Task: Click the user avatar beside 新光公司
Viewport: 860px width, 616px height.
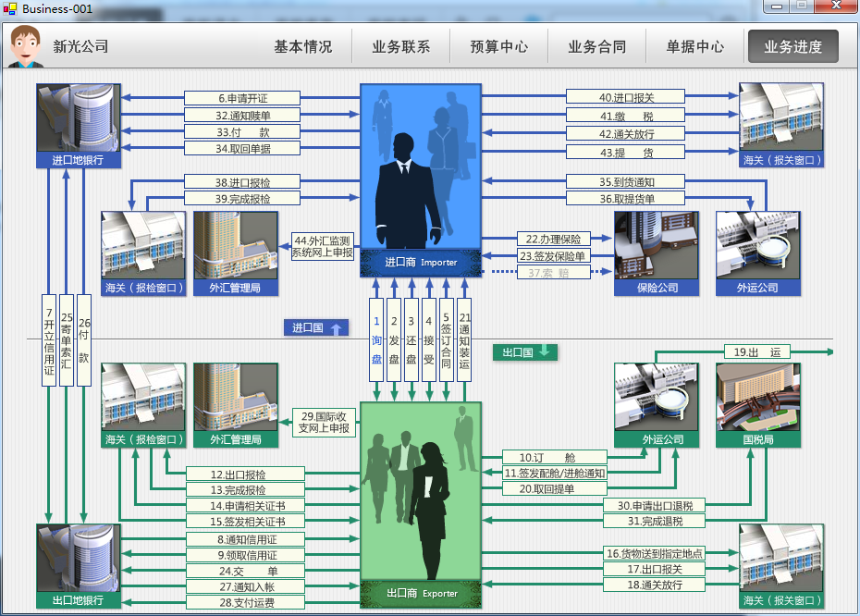Action: pos(27,46)
